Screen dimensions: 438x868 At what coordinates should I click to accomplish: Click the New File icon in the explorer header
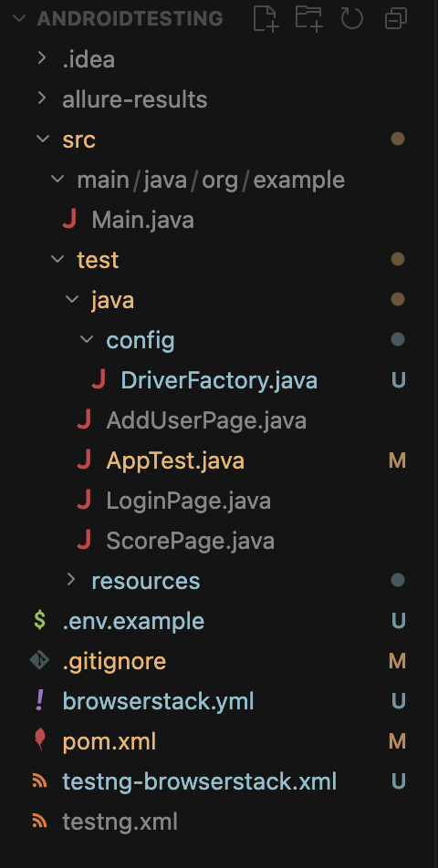tap(266, 18)
